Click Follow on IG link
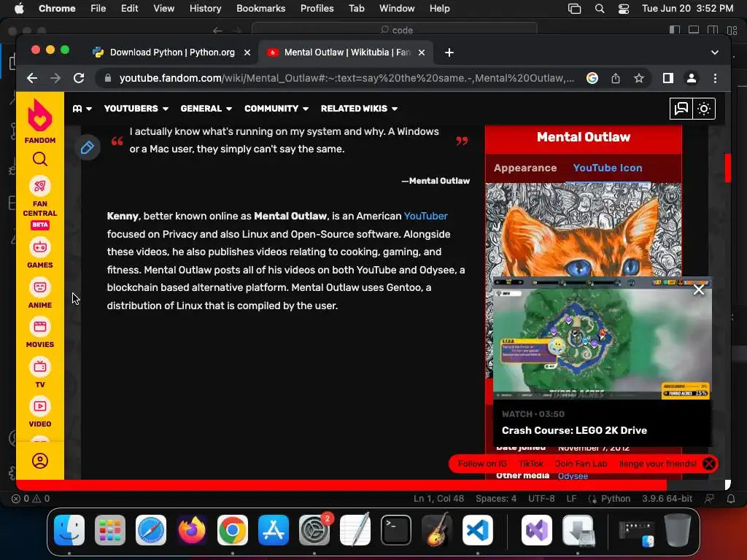Screen dimensions: 747x560 coord(482,464)
